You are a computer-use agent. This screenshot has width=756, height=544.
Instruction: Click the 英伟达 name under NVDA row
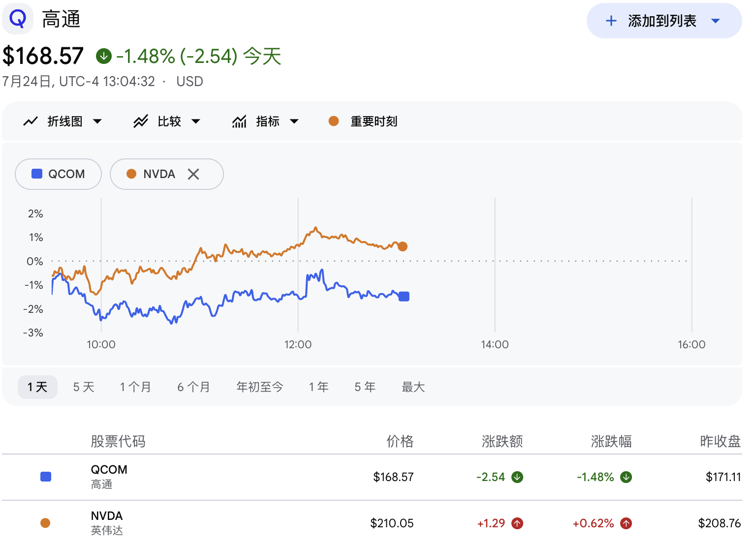pos(107,531)
